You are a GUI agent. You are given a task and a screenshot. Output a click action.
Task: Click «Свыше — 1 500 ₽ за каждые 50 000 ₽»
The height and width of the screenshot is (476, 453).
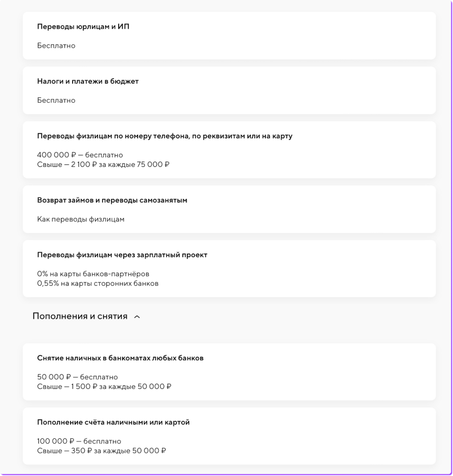104,386
